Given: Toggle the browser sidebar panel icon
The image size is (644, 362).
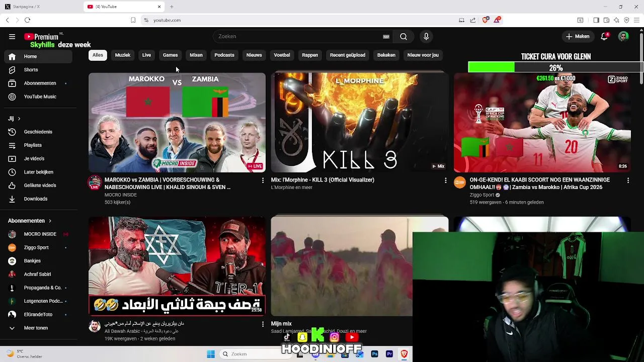Looking at the screenshot, I should [596, 20].
